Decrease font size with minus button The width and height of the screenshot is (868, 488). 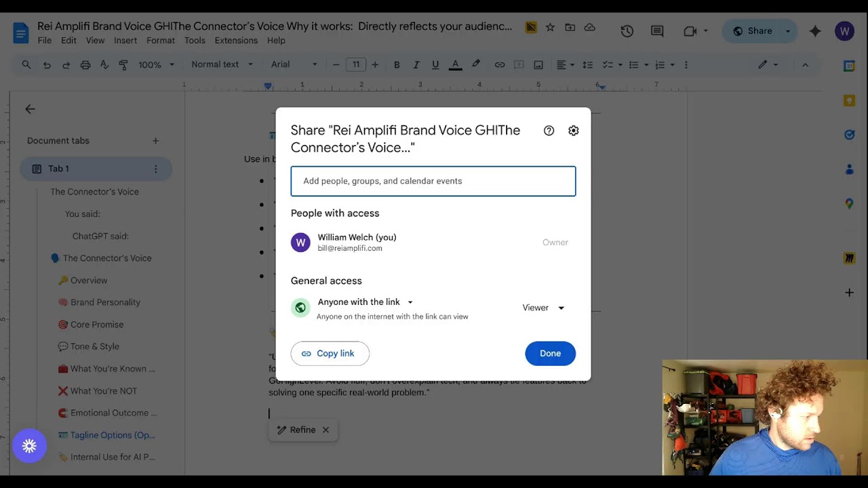[336, 65]
